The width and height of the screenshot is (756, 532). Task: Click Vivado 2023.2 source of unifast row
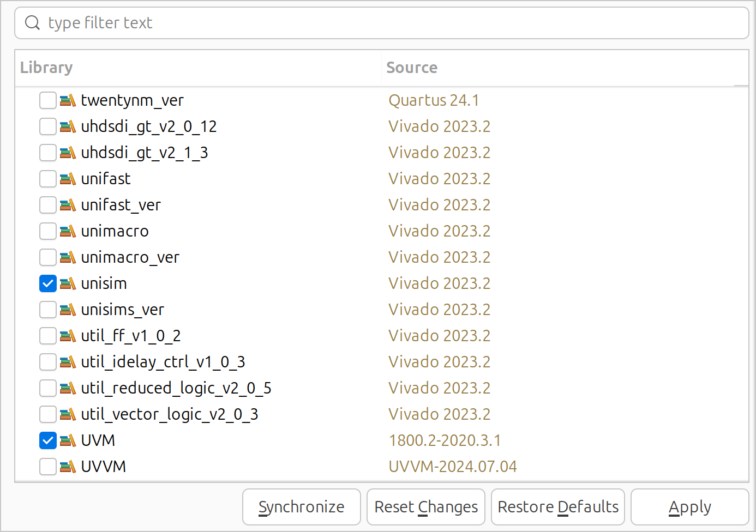[440, 179]
